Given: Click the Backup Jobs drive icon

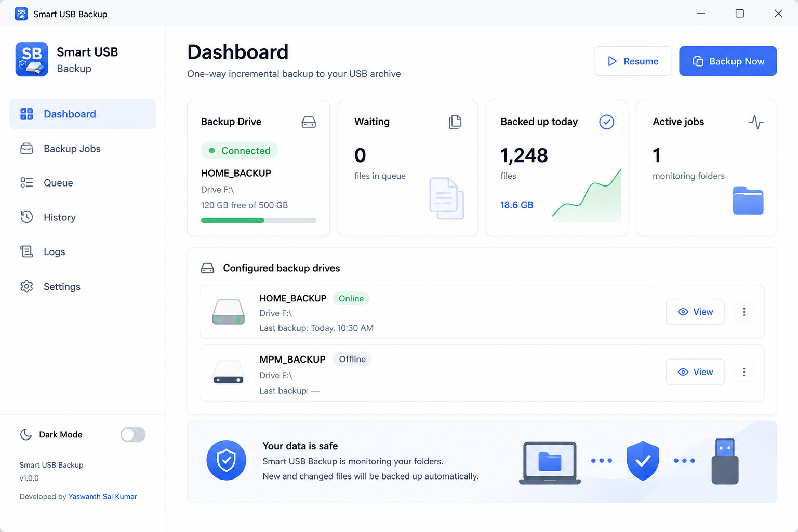Looking at the screenshot, I should click(26, 149).
